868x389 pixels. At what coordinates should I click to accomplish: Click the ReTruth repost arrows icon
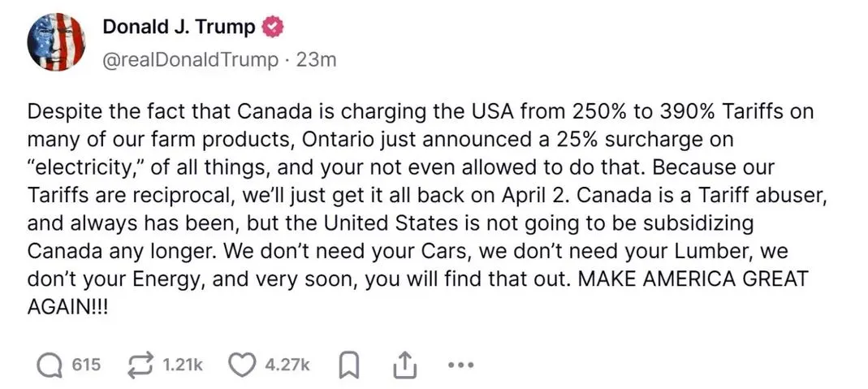(x=139, y=365)
